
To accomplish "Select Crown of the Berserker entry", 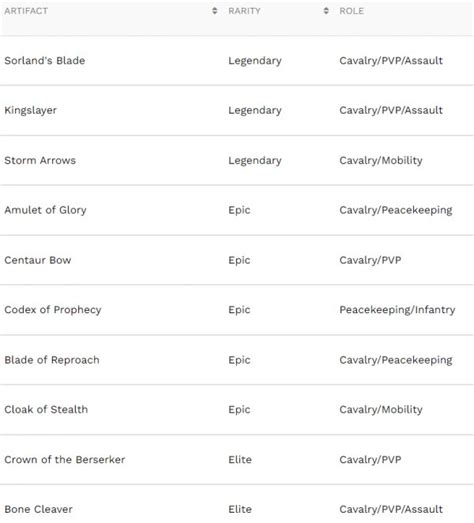I will tap(65, 460).
